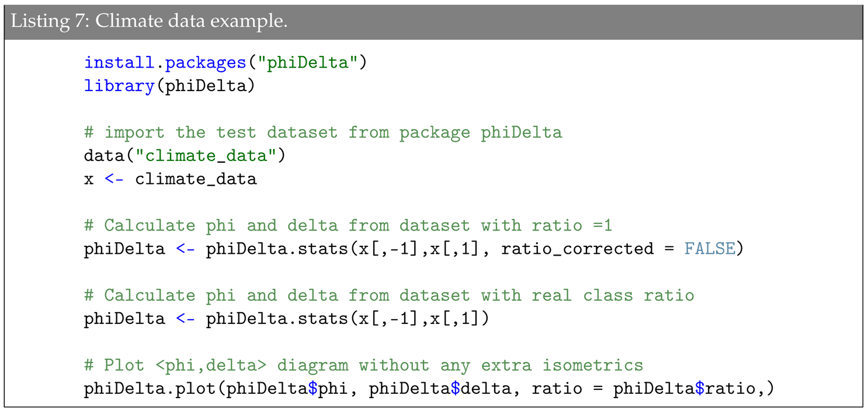
Task: Click the ratio_corrected argument name
Action: (577, 249)
